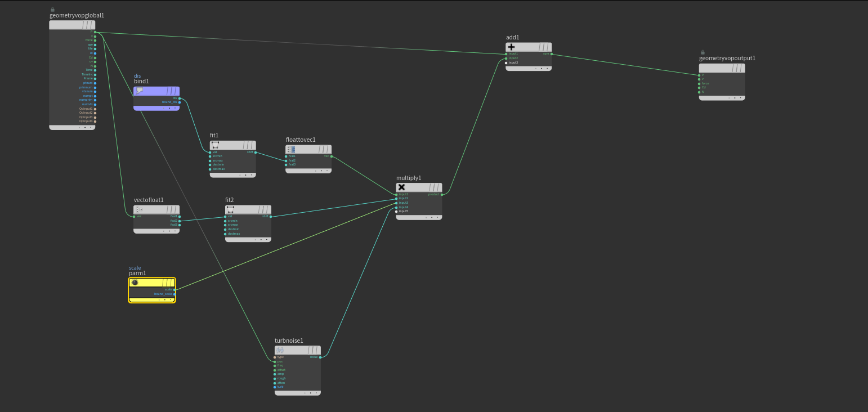Toggle flag strips on add1 node
Image resolution: width=868 pixels, height=412 pixels.
(x=544, y=47)
